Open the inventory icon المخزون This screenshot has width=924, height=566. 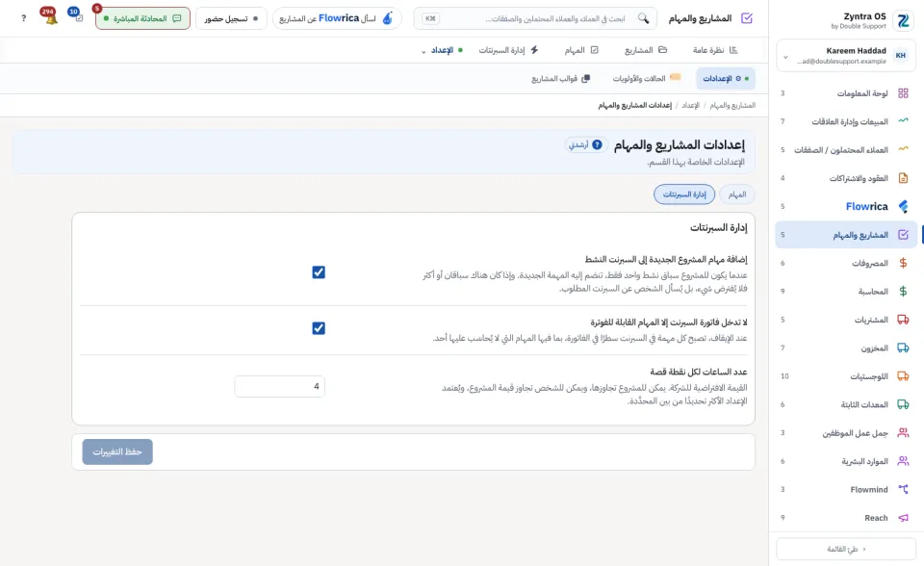903,347
